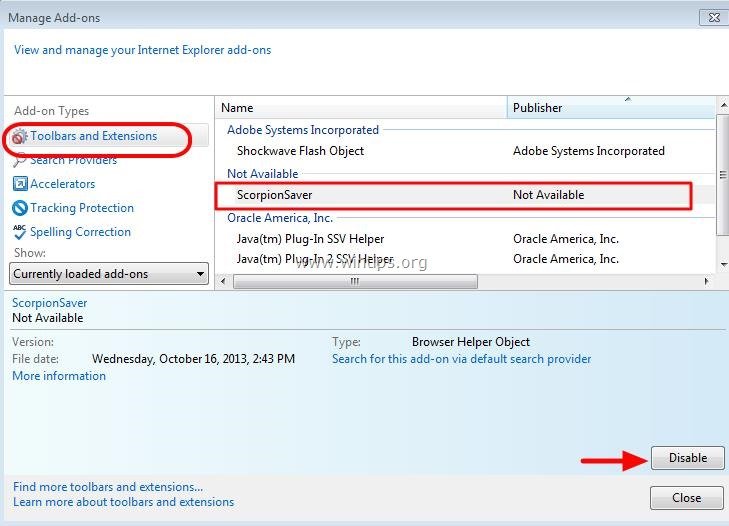Screen dimensions: 729x526
Task: Click the Search Providers magnifier icon
Action: 20,161
